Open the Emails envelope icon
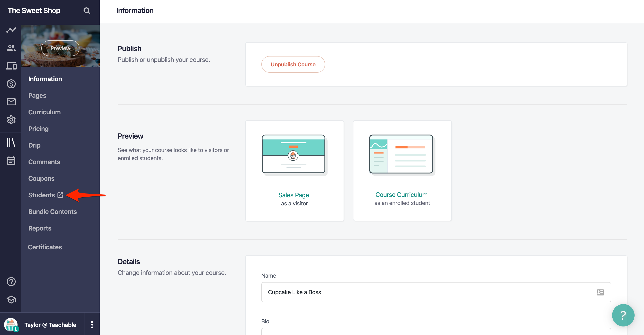This screenshot has width=644, height=335. click(11, 102)
